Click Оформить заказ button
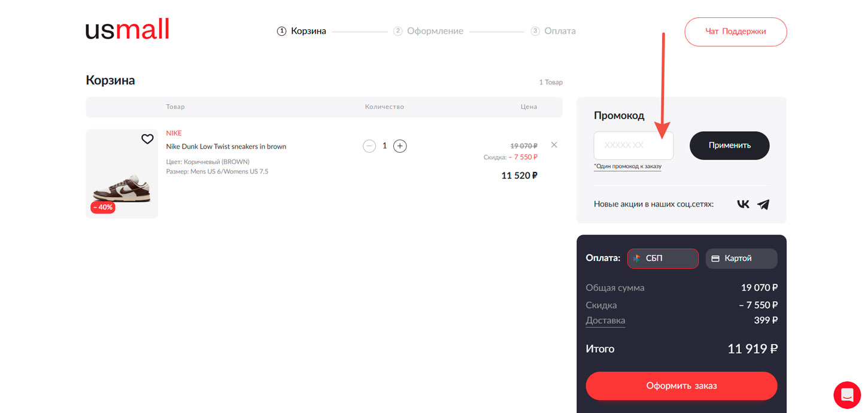 click(681, 385)
